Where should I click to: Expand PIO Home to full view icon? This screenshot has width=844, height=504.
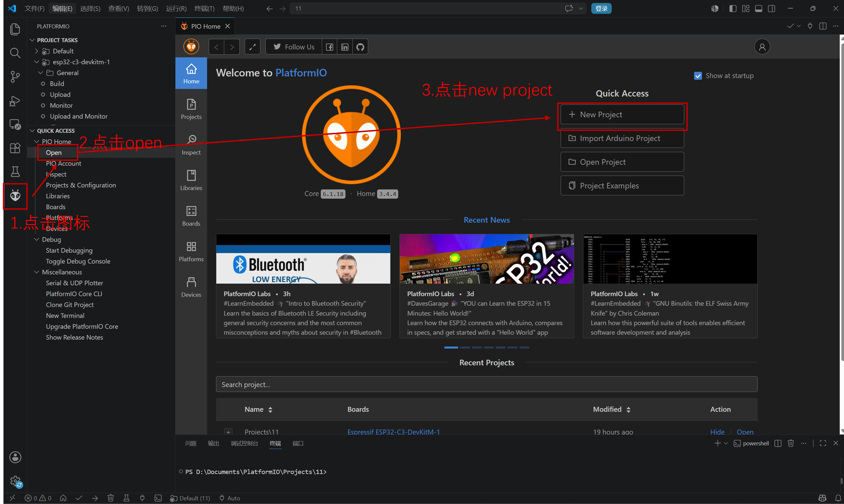point(252,47)
